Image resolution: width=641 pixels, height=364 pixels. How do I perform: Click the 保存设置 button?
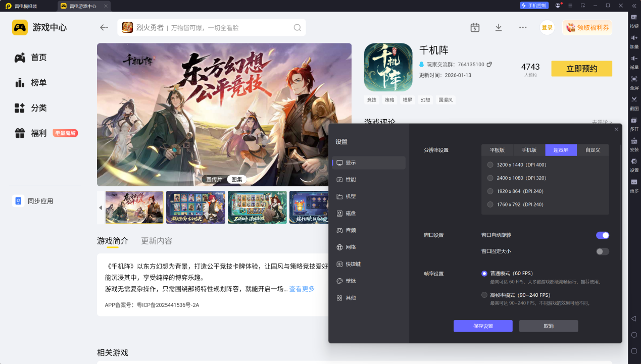483,326
